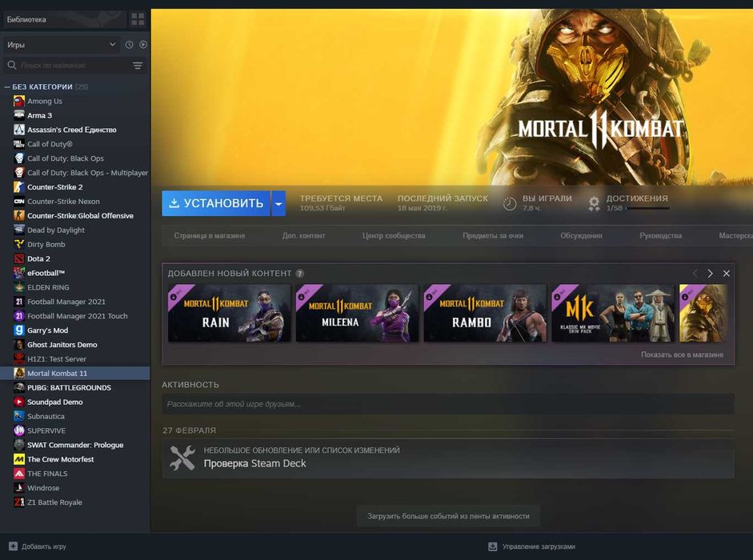753x560 pixels.
Task: Click Загрузить больше событий button
Action: coord(448,516)
